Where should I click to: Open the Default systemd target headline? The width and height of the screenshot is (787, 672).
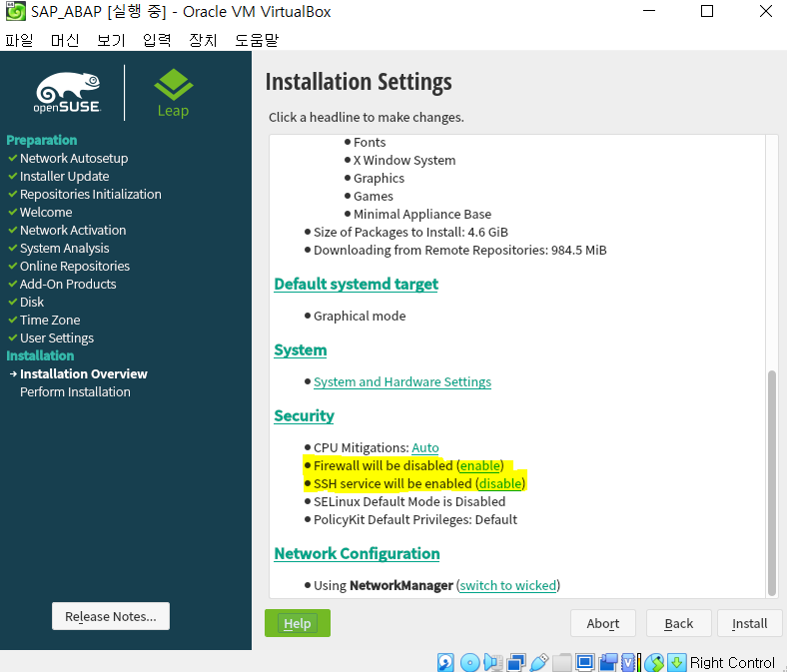(356, 284)
